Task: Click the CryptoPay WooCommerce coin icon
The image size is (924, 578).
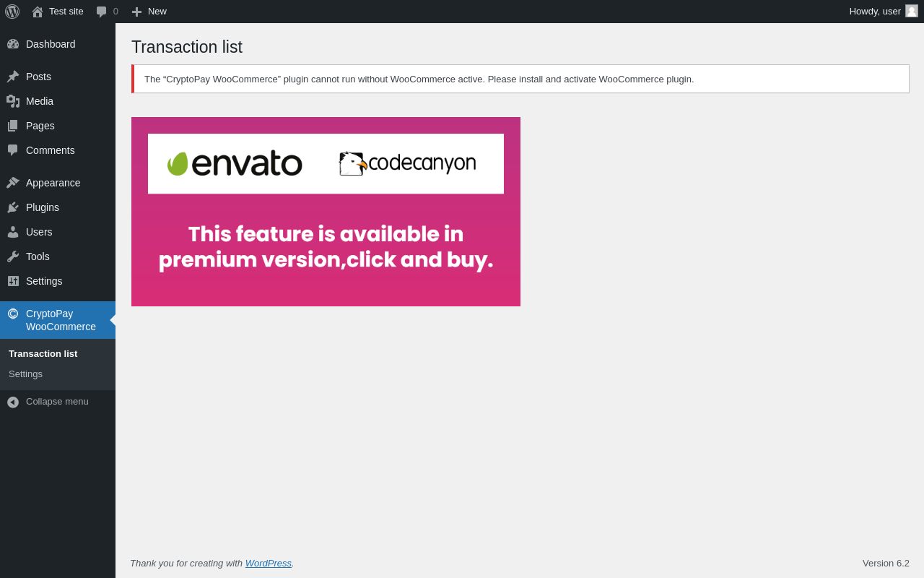Action: click(x=13, y=314)
